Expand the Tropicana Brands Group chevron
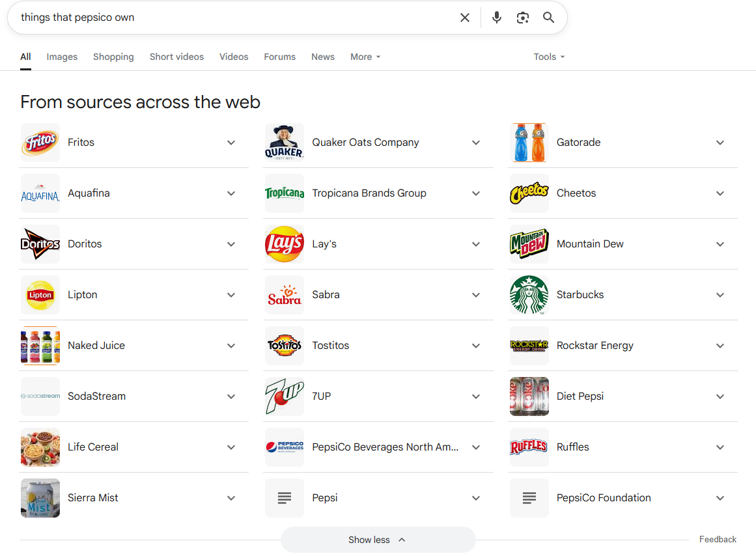The height and width of the screenshot is (556, 756). [x=476, y=193]
